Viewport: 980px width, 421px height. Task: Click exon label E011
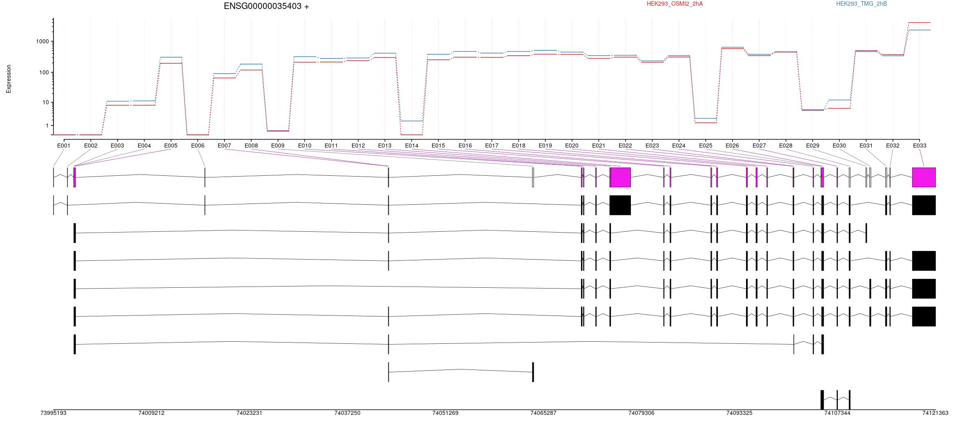click(331, 146)
